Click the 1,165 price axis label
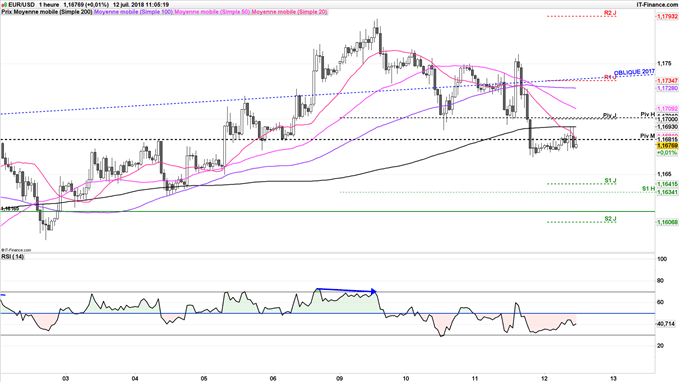The height and width of the screenshot is (382, 679). 664,174
